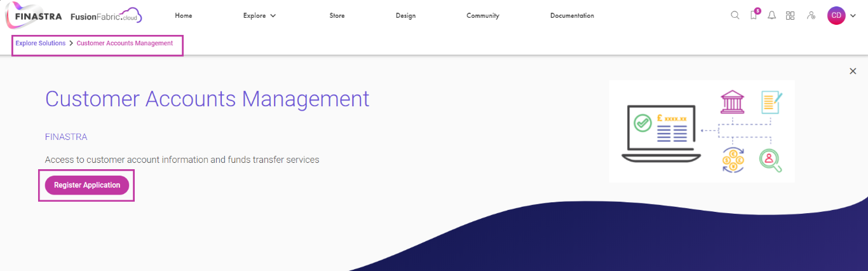The height and width of the screenshot is (271, 868).
Task: Click the Finastra FusionFabric.cloud logo
Action: click(x=74, y=16)
